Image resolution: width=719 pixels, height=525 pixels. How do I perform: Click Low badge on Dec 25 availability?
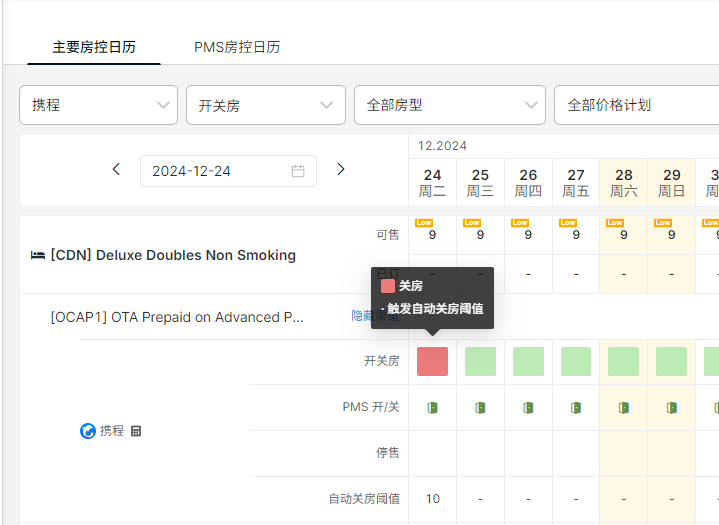(472, 223)
